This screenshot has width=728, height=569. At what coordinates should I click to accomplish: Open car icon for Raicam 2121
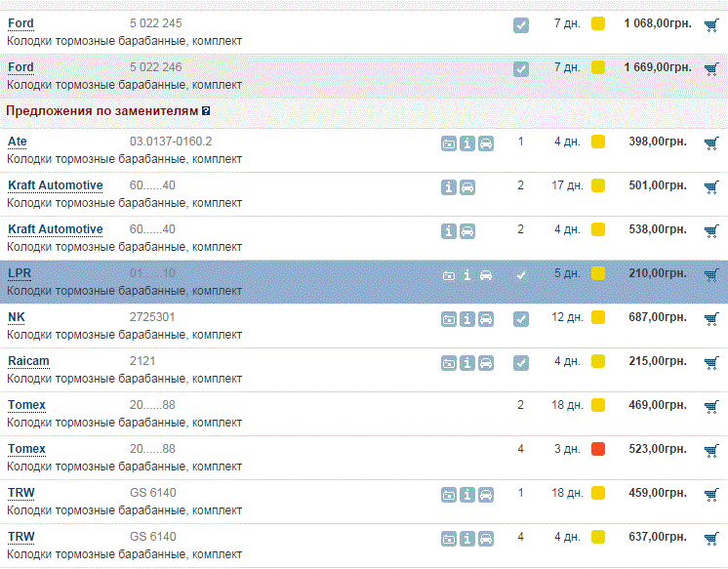486,363
